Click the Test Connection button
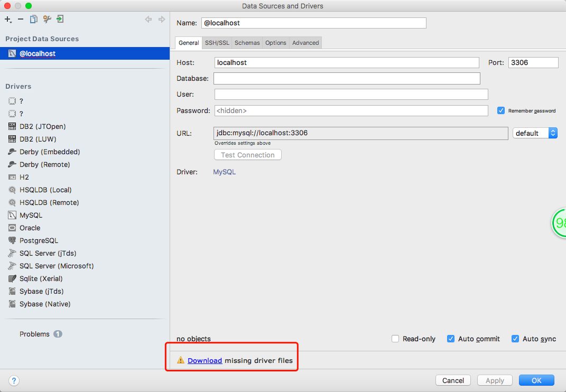This screenshot has width=566, height=392. (x=248, y=155)
